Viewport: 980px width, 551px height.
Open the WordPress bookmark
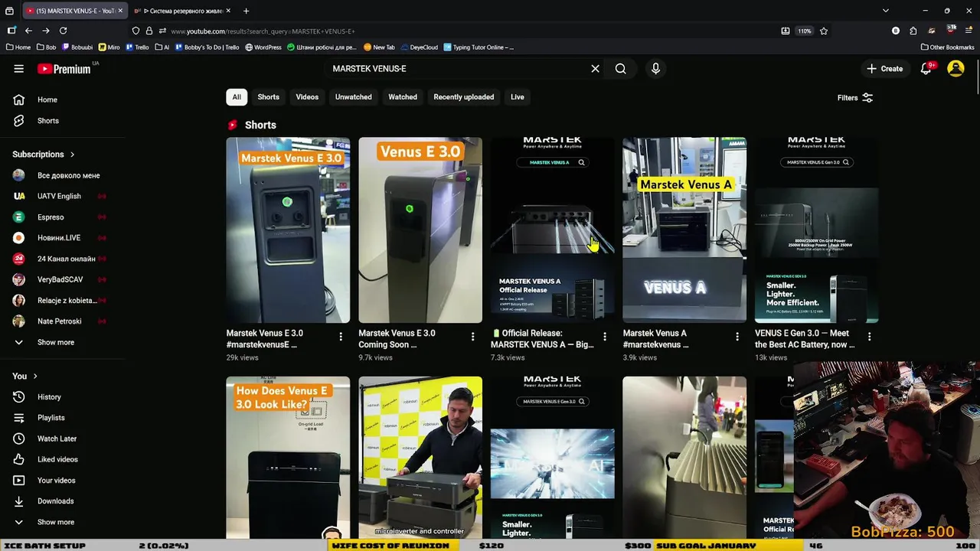pos(263,47)
